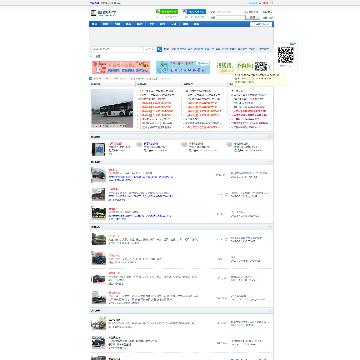Click the blue social login button in header
Screen dimensions: 360x360
click(194, 11)
